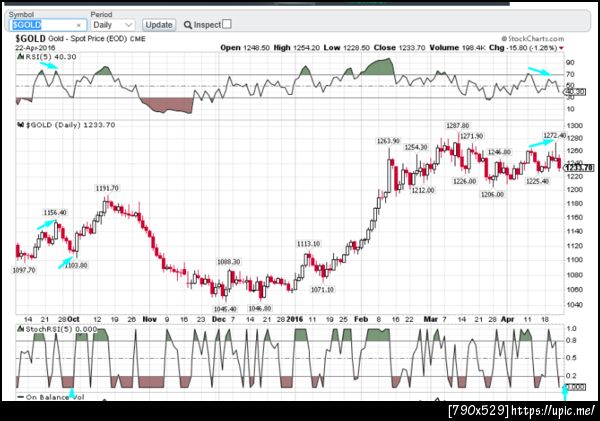Image resolution: width=600 pixels, height=421 pixels.
Task: Click the 1272.40 price label
Action: tap(554, 135)
